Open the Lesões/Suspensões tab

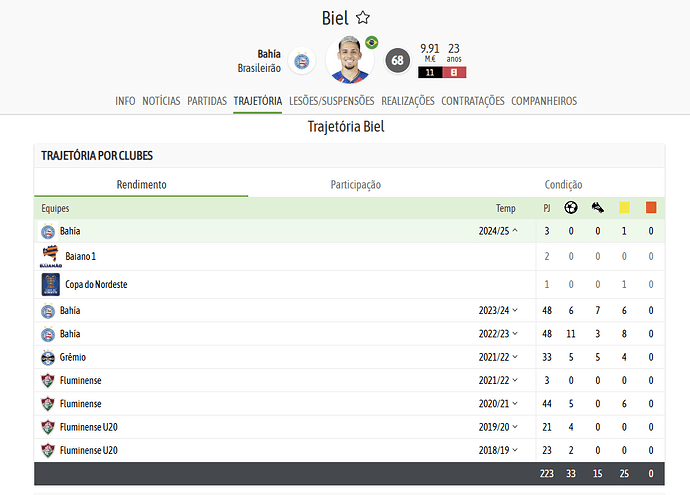pyautogui.click(x=331, y=101)
